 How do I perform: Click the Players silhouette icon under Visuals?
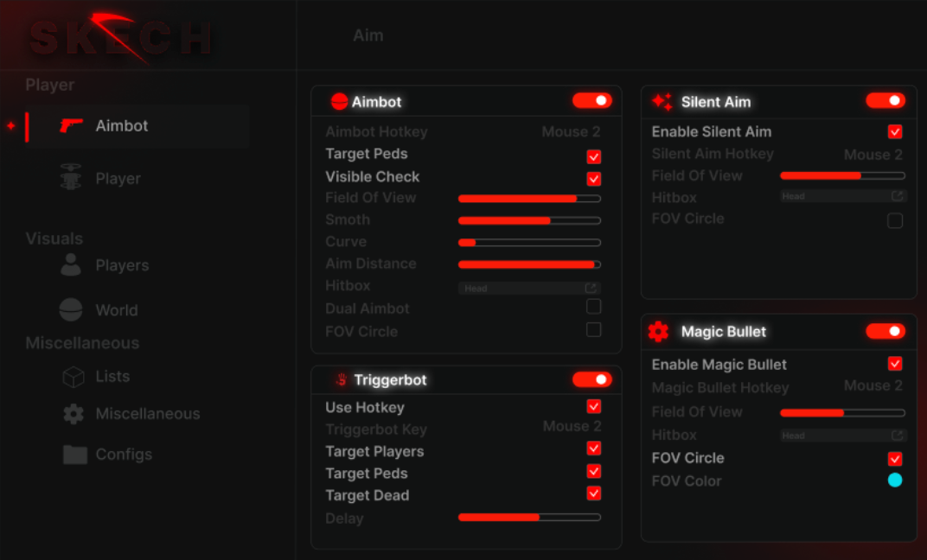(73, 265)
